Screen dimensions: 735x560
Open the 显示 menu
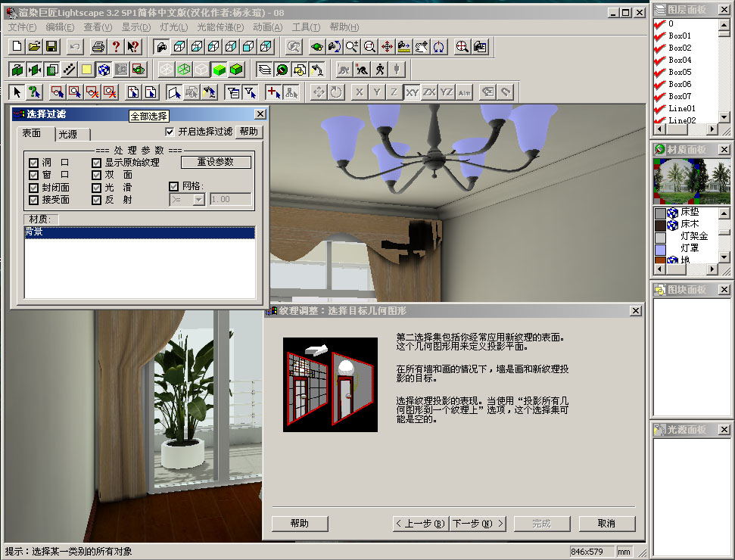(136, 27)
